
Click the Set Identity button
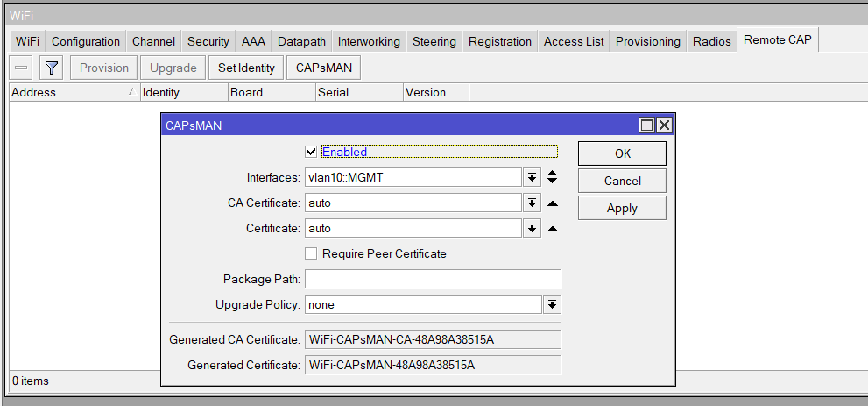pyautogui.click(x=246, y=68)
